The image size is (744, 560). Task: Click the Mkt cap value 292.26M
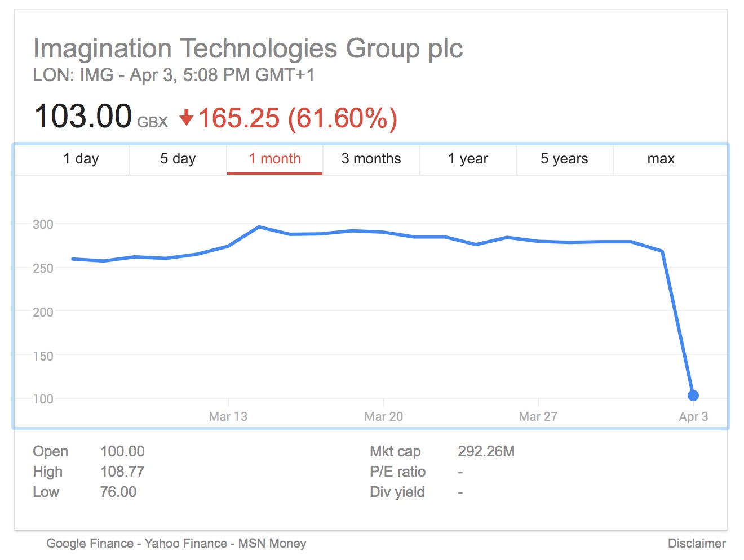(x=486, y=451)
